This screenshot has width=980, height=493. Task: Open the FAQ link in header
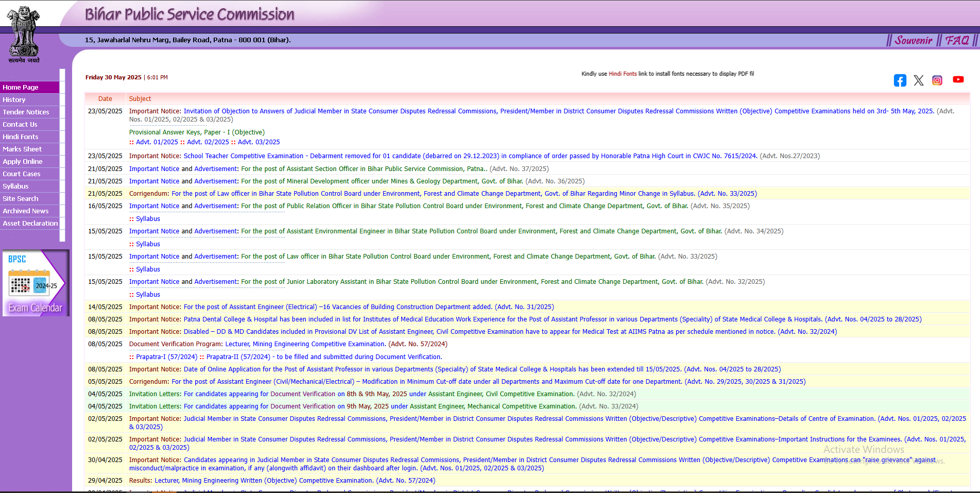957,40
